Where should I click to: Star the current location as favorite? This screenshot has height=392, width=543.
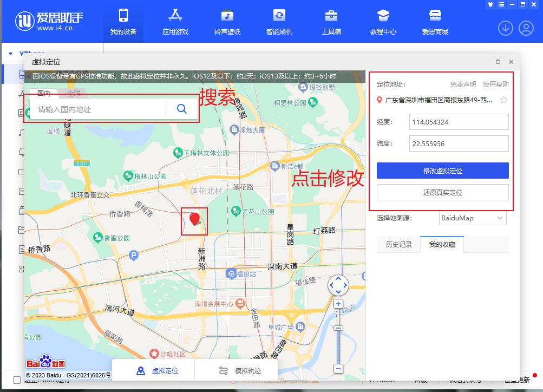click(x=503, y=100)
